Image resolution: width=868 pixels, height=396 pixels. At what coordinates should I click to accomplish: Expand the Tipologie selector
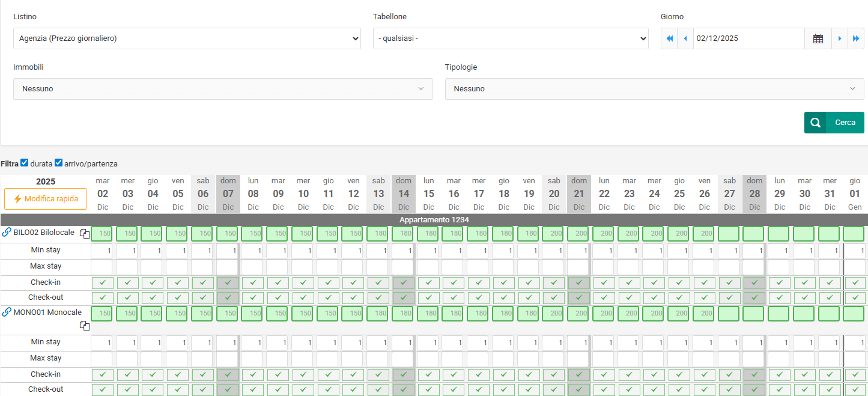click(654, 89)
